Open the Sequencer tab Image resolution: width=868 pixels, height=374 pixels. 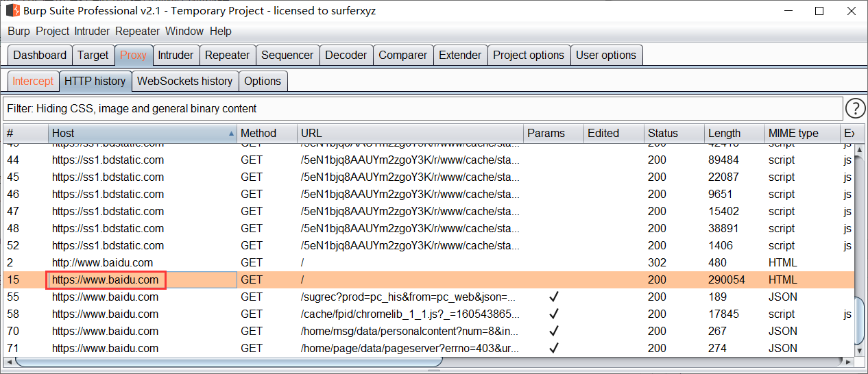(x=287, y=55)
